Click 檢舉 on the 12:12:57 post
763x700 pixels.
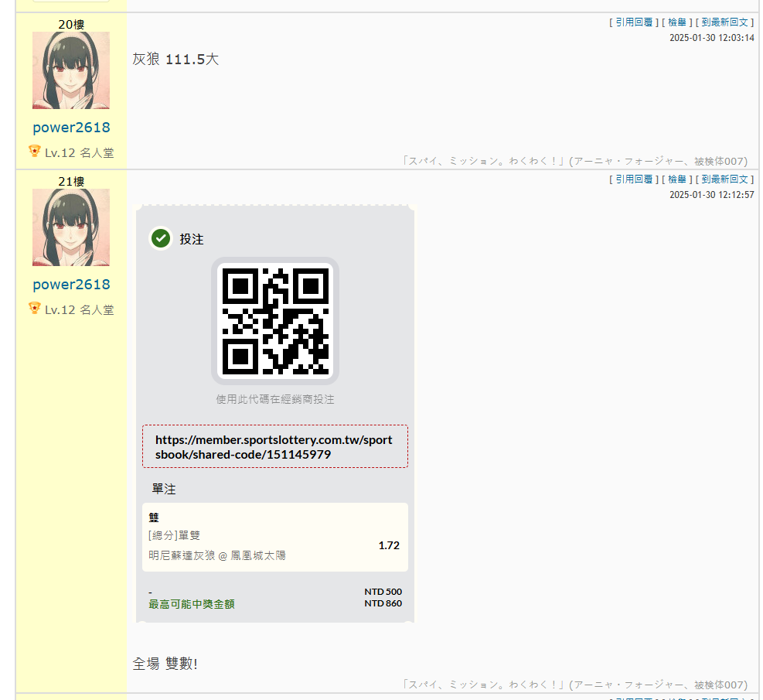click(677, 179)
